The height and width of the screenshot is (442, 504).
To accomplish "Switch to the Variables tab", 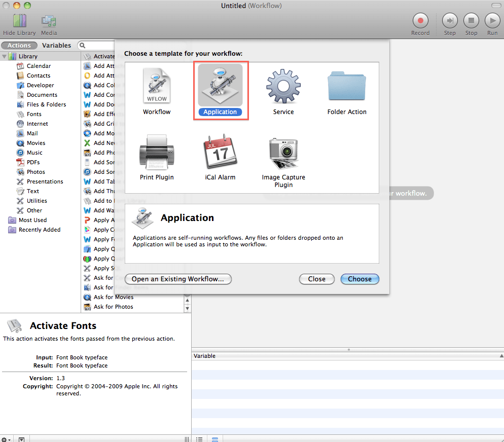I will click(56, 45).
